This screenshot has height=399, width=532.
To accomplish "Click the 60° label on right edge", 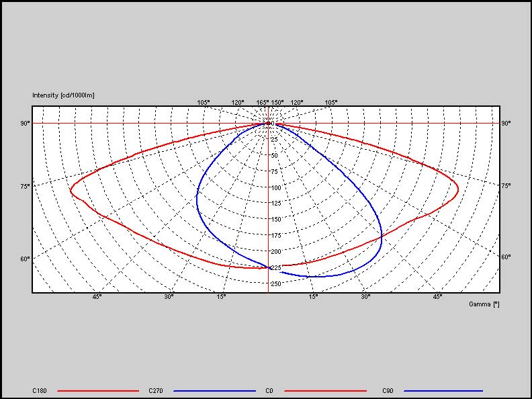I will [x=506, y=257].
